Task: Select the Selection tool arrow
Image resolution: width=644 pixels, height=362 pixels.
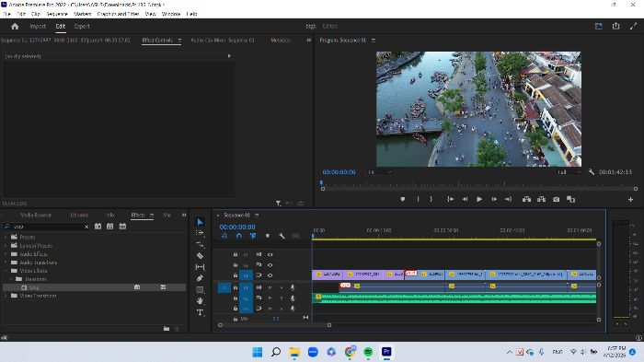Action: point(200,222)
